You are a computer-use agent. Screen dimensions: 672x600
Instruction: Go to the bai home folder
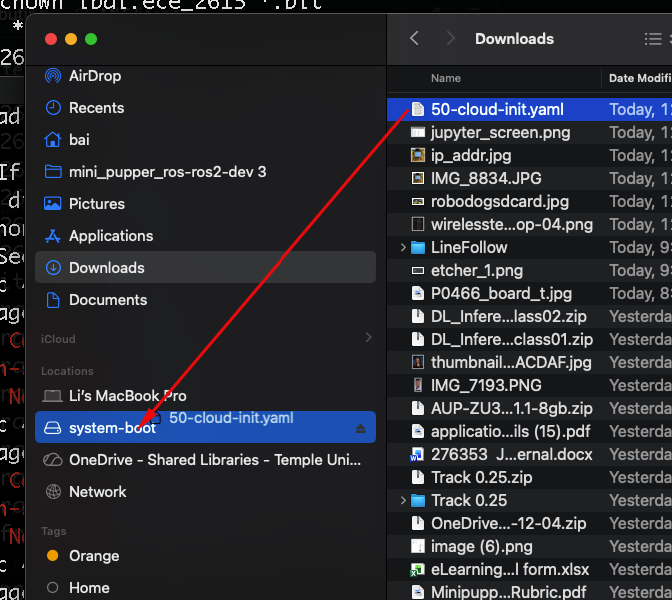point(78,140)
